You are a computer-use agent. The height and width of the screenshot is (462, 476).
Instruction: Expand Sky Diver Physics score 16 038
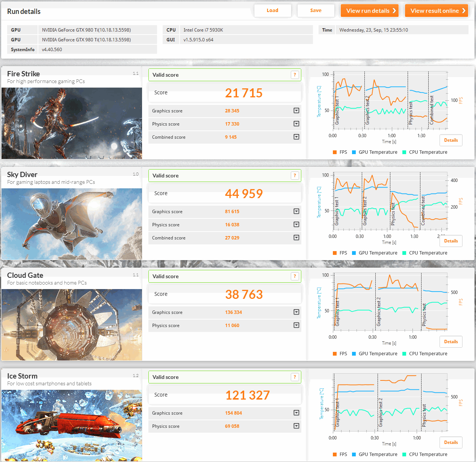coord(296,224)
